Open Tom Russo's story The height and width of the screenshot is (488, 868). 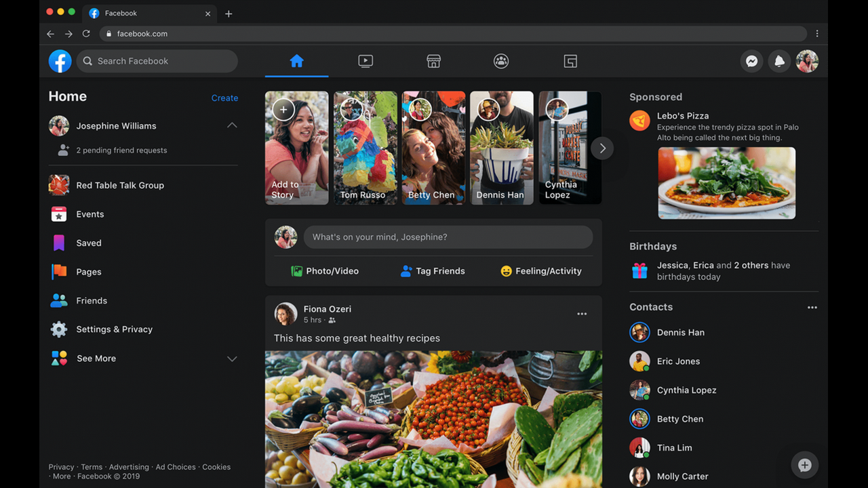(x=365, y=148)
